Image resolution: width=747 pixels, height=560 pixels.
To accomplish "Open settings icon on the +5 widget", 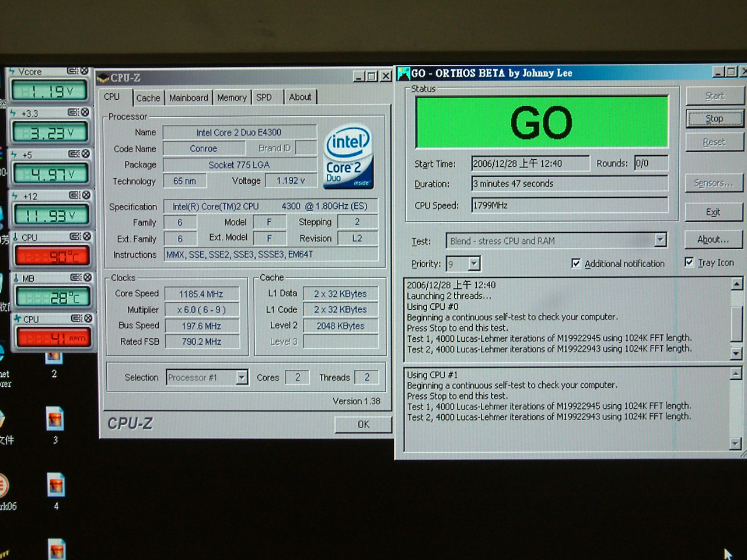I will (x=74, y=153).
